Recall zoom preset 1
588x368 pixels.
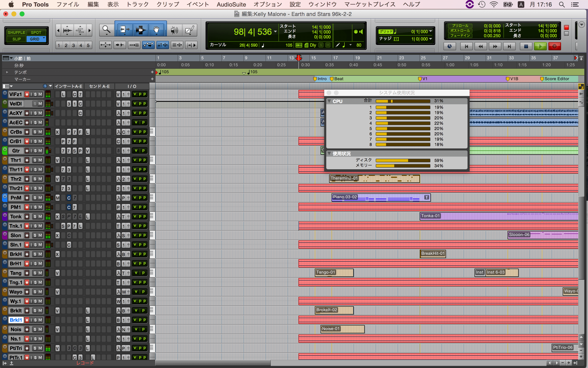pyautogui.click(x=59, y=45)
